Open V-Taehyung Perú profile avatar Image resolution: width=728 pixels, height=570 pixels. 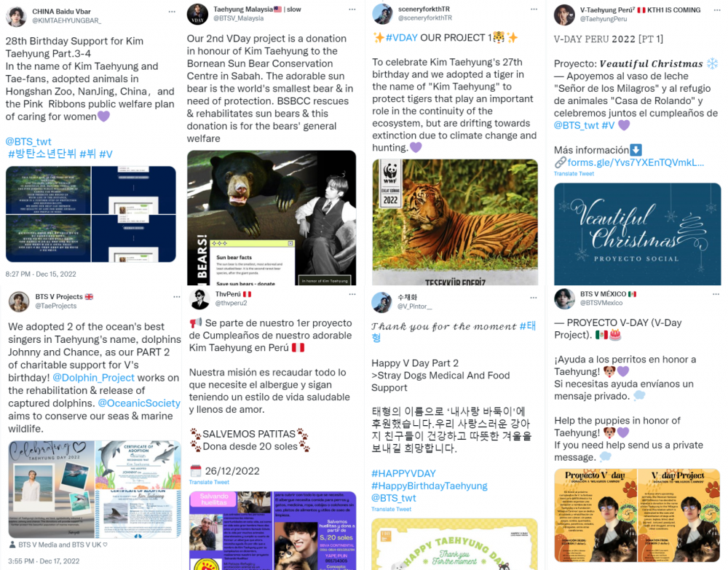[564, 15]
